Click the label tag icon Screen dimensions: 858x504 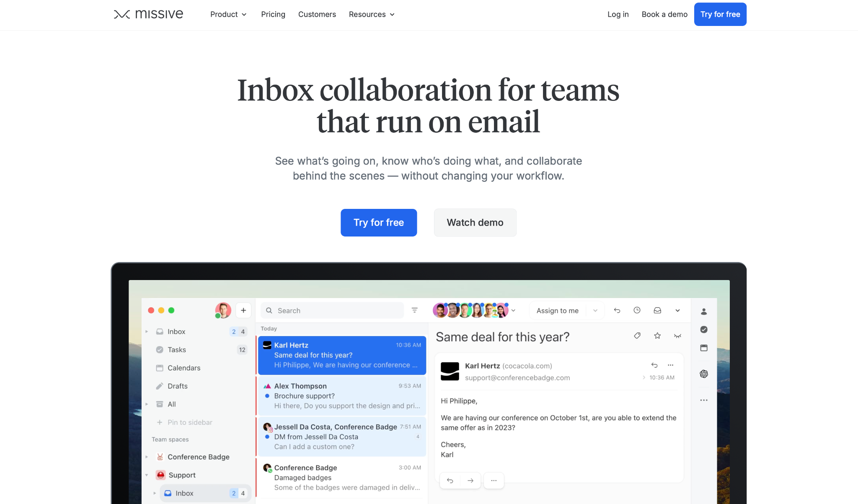pyautogui.click(x=637, y=336)
